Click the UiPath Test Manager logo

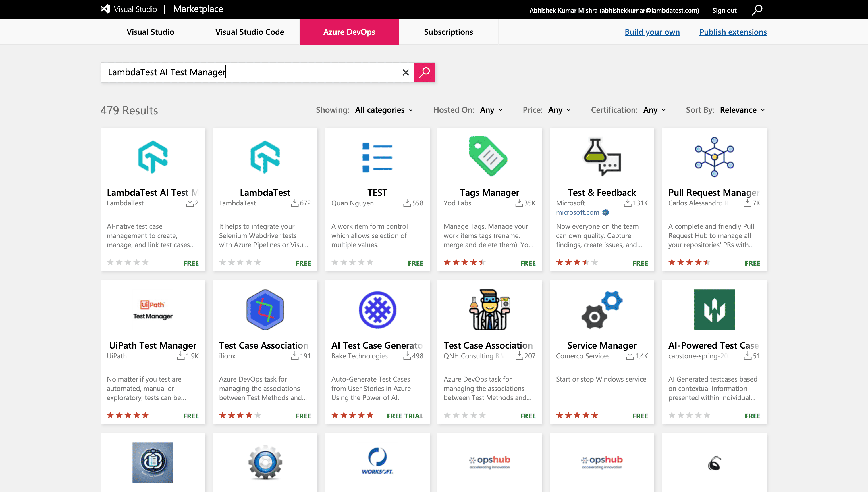pyautogui.click(x=153, y=310)
